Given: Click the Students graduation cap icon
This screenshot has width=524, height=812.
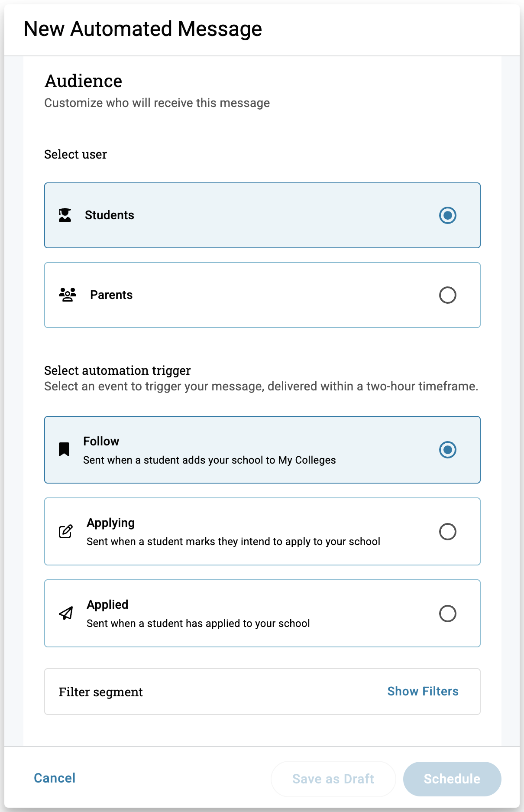Looking at the screenshot, I should pyautogui.click(x=65, y=215).
